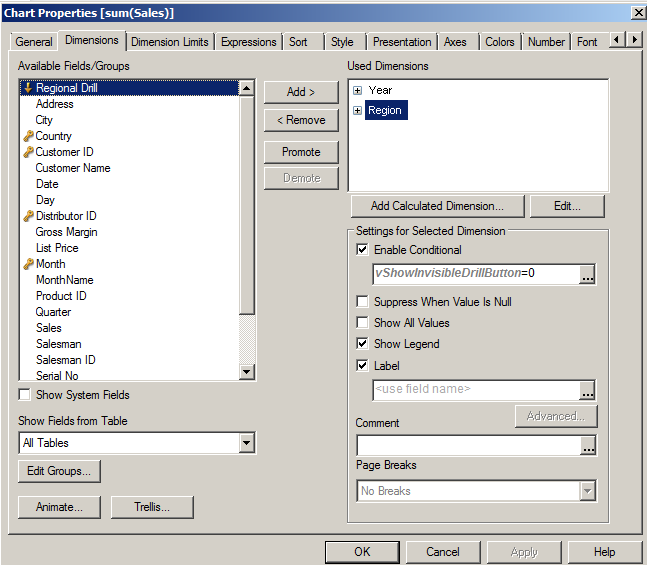
Task: Switch to the Number tab
Action: coord(546,42)
